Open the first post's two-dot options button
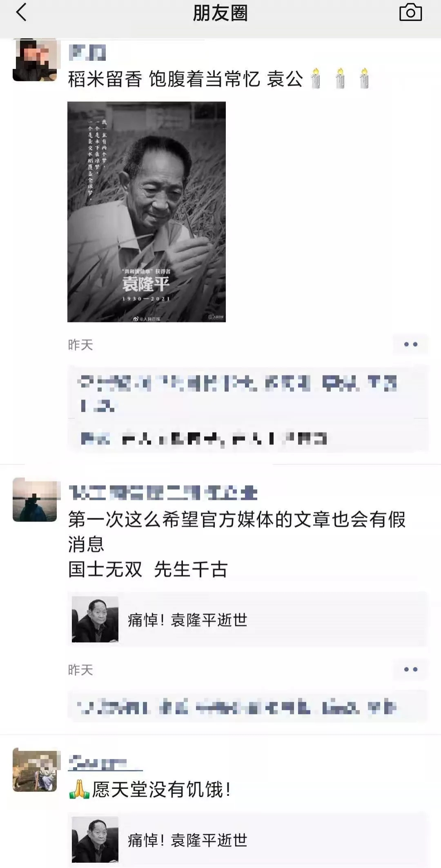This screenshot has width=441, height=868. click(x=410, y=344)
